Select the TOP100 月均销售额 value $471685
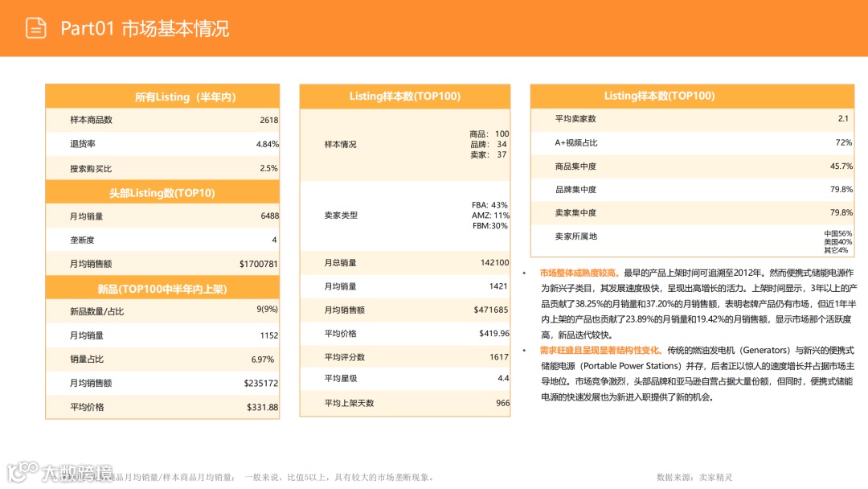 [x=490, y=310]
